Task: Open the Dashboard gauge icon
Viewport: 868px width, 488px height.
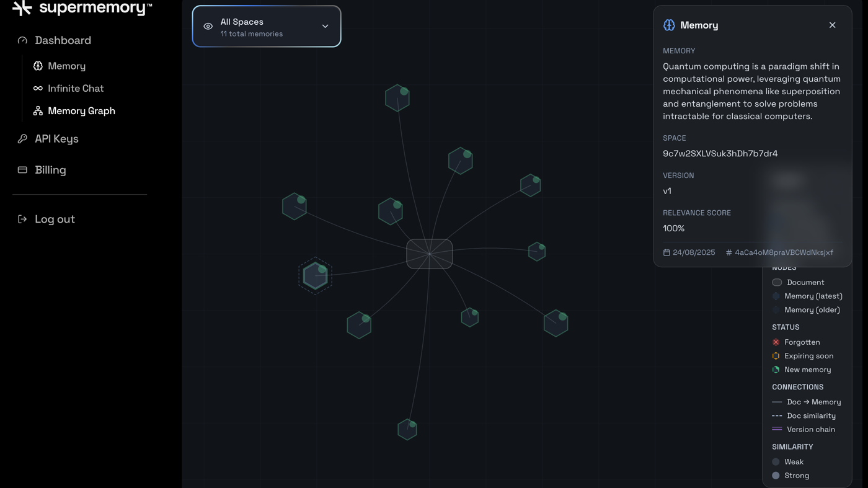Action: 22,40
